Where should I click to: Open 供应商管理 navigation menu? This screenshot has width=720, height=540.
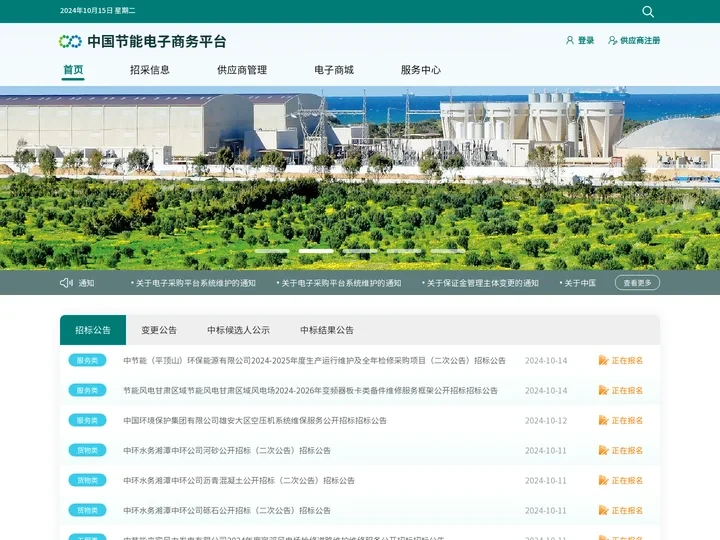[242, 70]
